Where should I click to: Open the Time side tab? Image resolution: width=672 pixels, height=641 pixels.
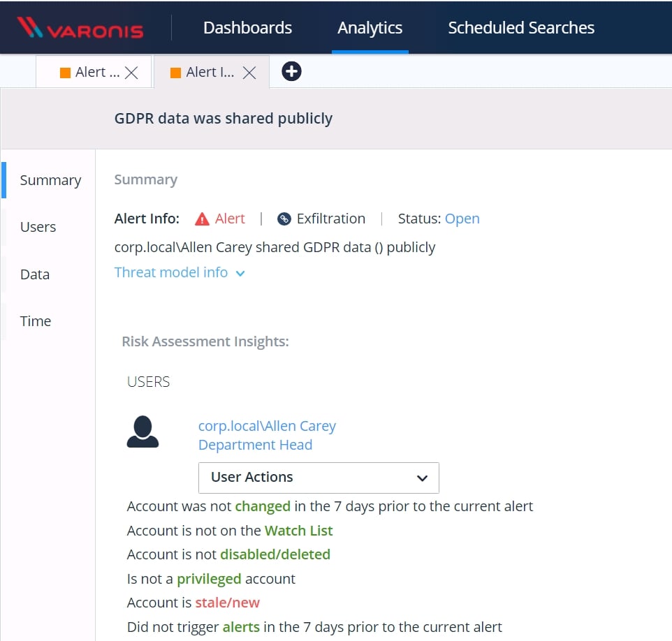36,321
